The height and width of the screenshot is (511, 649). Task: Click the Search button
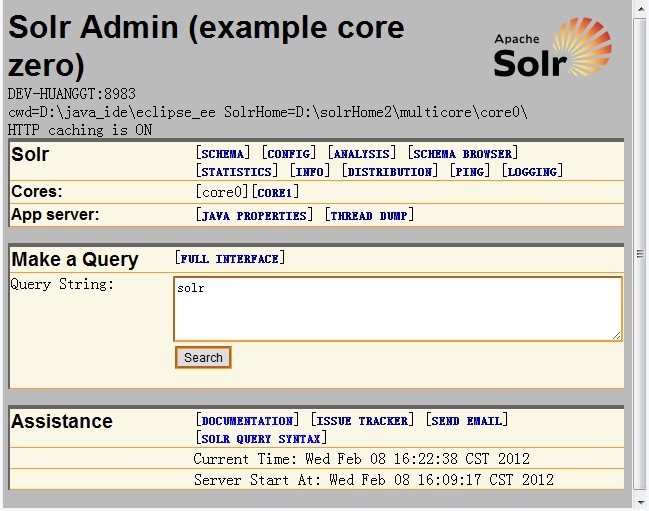(203, 357)
